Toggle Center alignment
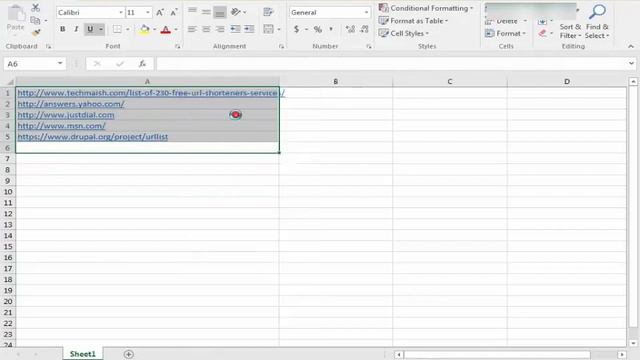The height and width of the screenshot is (360, 640). click(x=206, y=29)
